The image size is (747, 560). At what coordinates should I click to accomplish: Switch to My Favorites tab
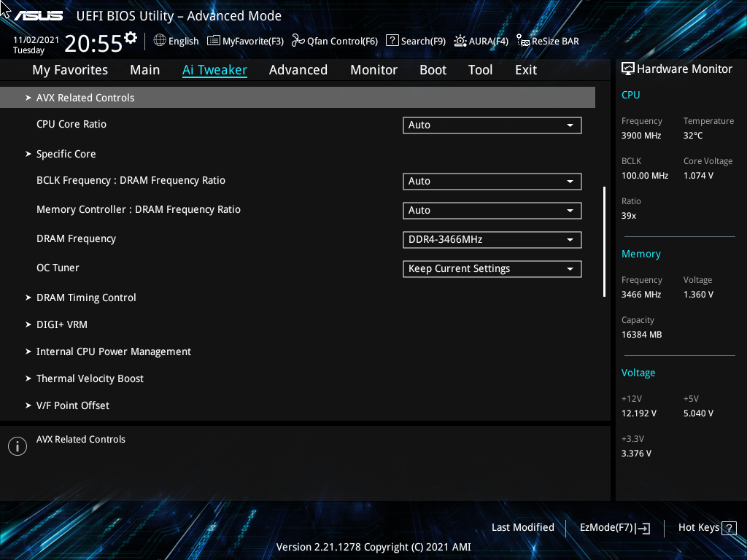tap(70, 70)
